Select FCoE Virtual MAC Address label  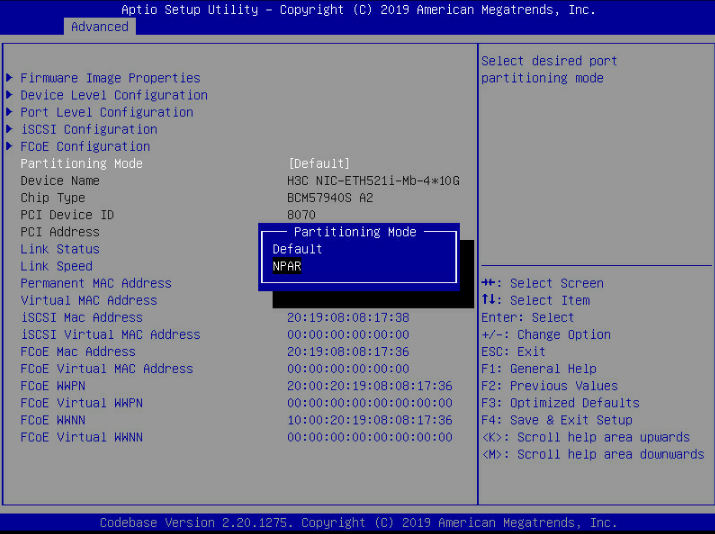click(x=107, y=368)
